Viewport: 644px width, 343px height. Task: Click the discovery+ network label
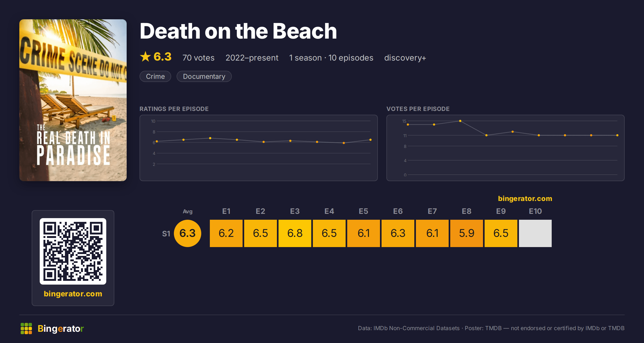pos(405,58)
